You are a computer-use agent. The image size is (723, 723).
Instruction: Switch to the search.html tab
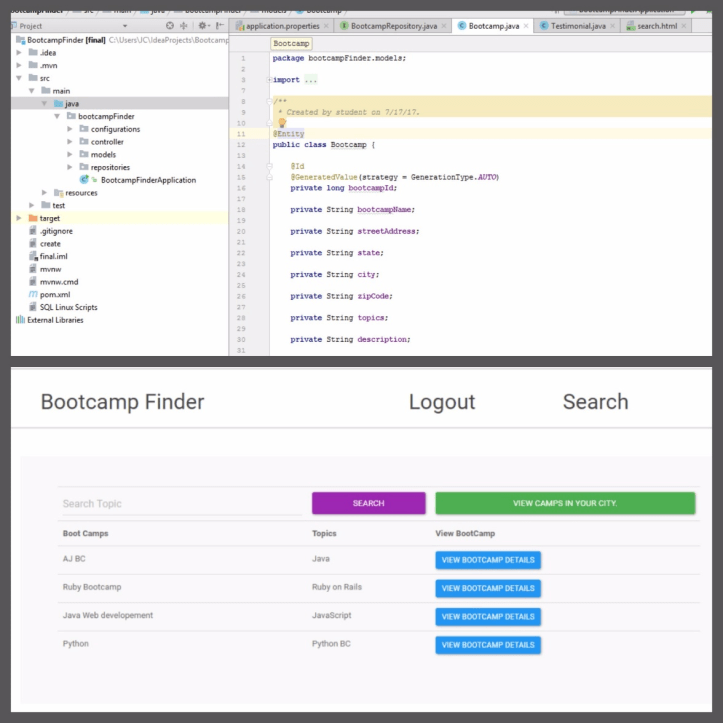[x=658, y=26]
